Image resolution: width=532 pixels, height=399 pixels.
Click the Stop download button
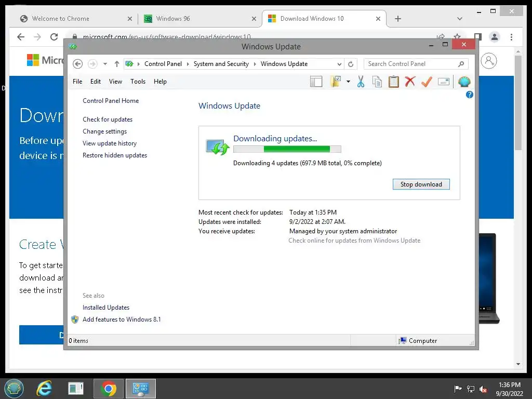(x=421, y=184)
